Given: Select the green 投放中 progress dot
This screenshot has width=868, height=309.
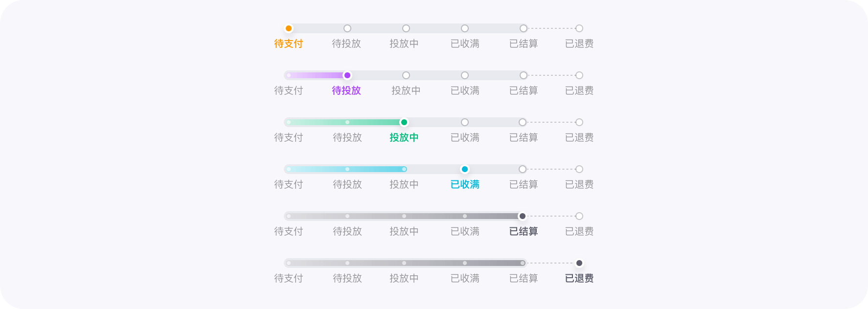Looking at the screenshot, I should (x=404, y=122).
